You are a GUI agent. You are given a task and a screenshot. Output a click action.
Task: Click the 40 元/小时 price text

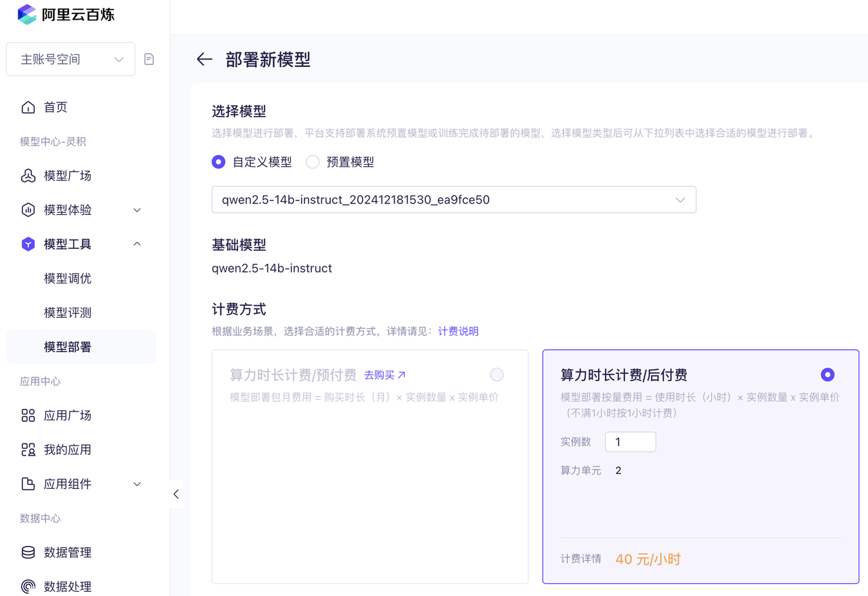click(x=648, y=559)
